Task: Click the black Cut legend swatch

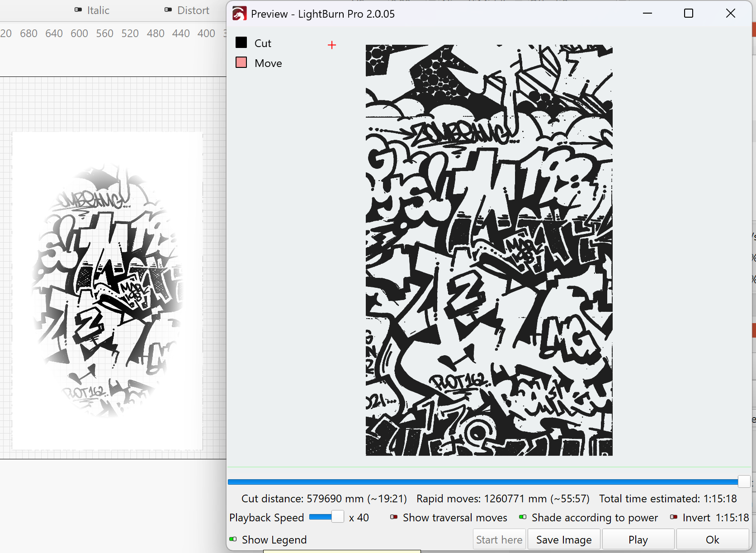Action: 241,43
